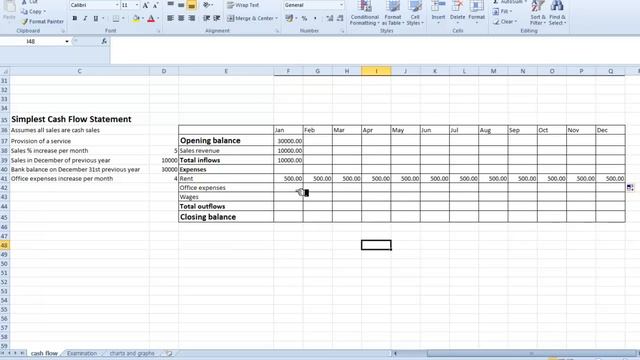Open Sort & Filter menu
The width and height of the screenshot is (640, 360).
click(x=538, y=13)
